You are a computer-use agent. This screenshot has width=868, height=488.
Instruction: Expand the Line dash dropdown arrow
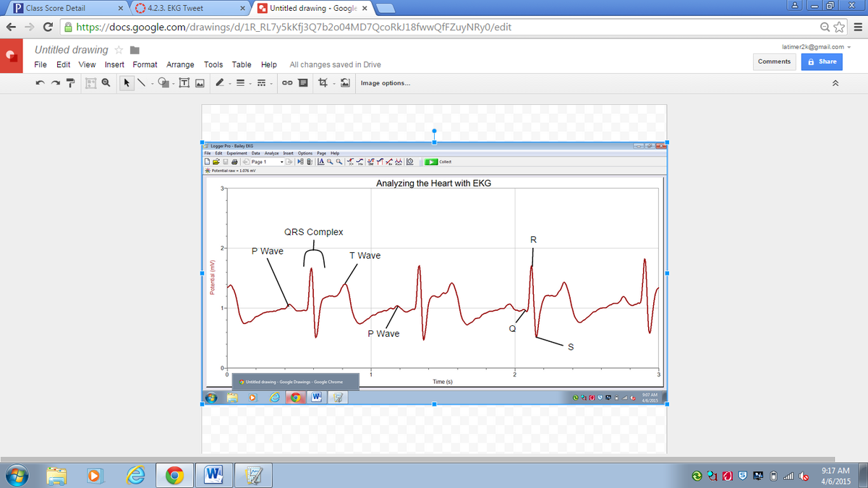coord(271,84)
